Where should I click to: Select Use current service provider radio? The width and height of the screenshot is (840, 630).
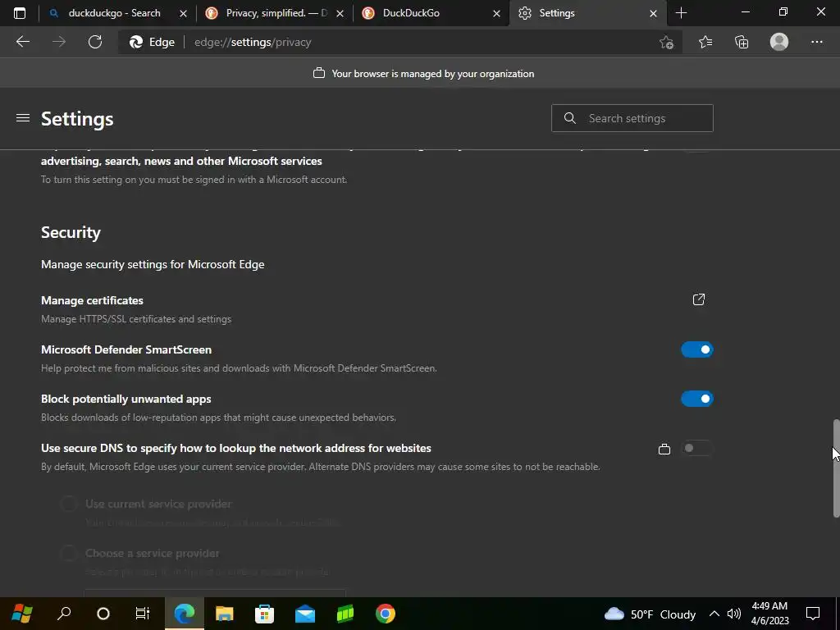coord(69,504)
